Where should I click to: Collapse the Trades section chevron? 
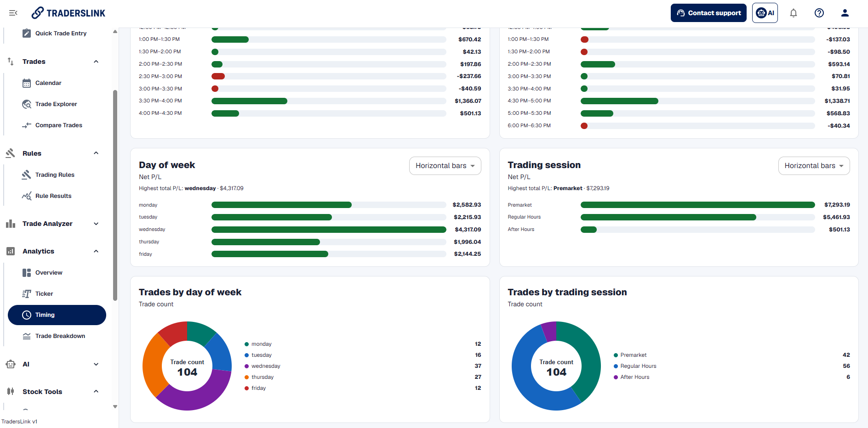(96, 62)
